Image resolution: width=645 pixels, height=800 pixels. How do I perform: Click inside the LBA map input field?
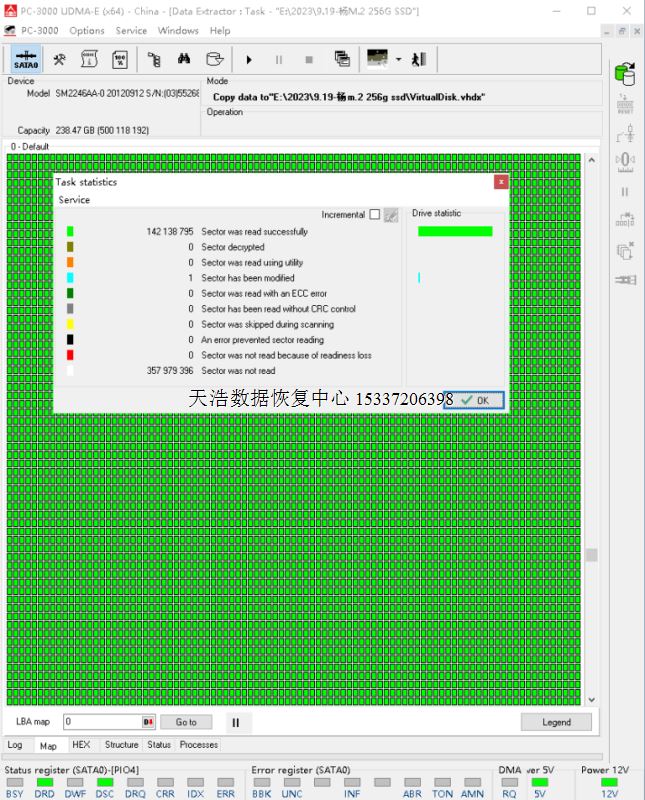click(100, 722)
